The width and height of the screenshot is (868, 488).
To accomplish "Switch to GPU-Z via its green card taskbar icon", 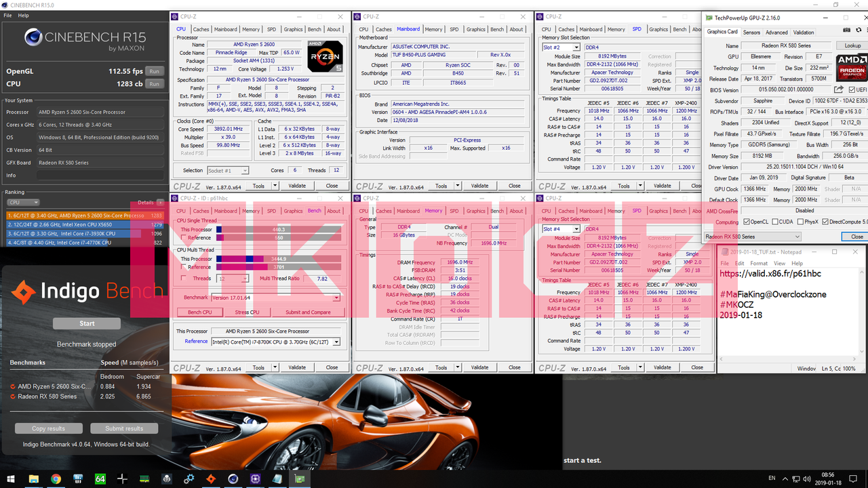I will 300,479.
